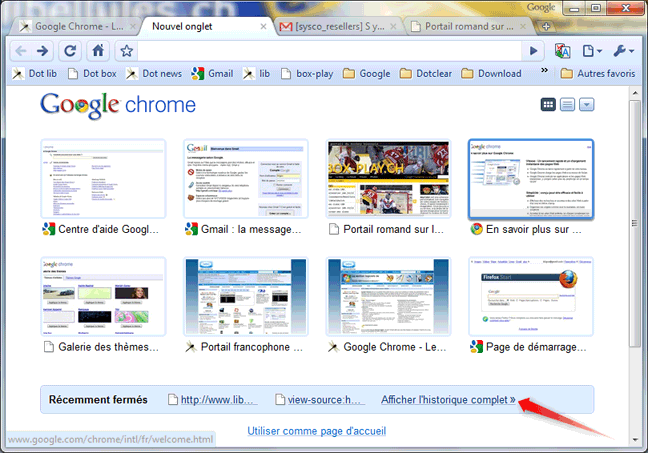Go forward with the forward arrow button

coord(43,51)
